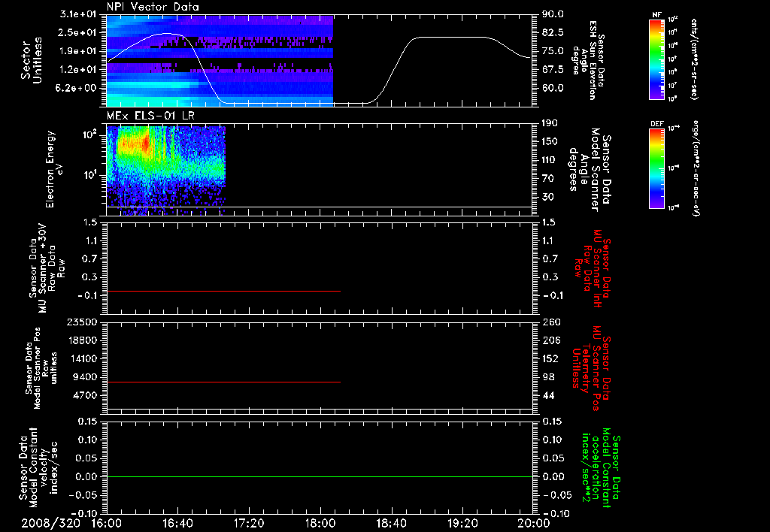Click the 150 scanner angle tick label
Viewport: 770px width, 532px height.
550,141
